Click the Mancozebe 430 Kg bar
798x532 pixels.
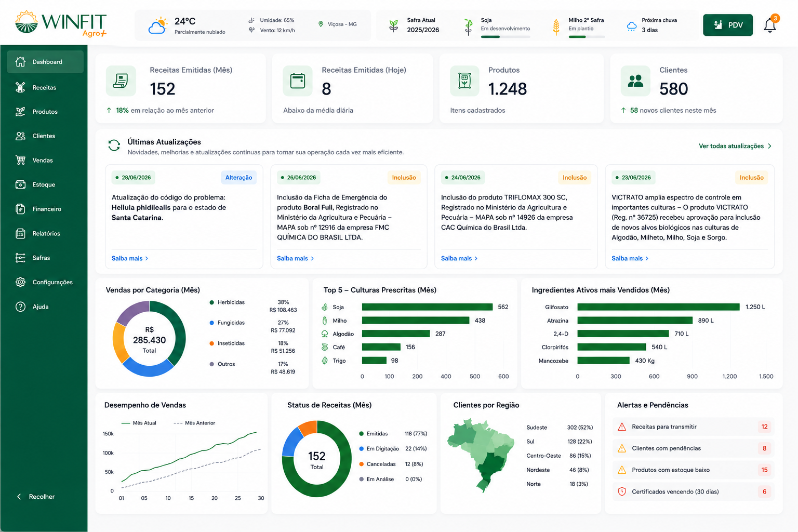[603, 361]
